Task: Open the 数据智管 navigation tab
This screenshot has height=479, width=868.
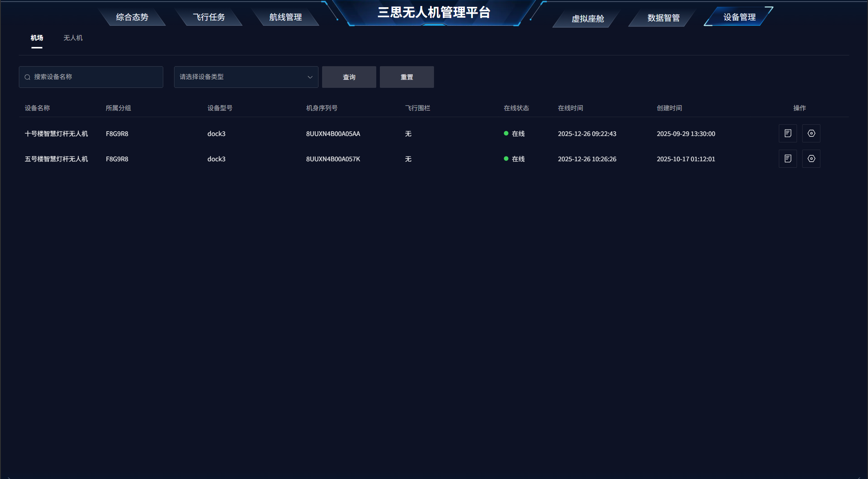Action: 663,18
